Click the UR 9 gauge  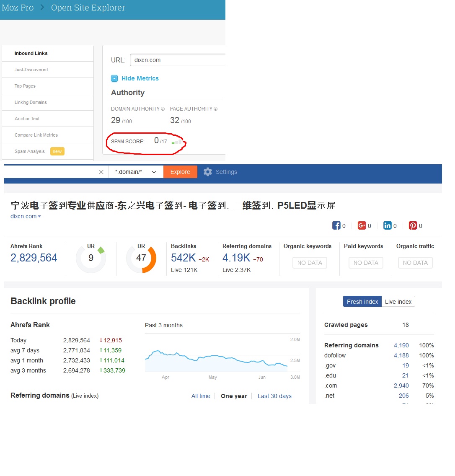91,258
